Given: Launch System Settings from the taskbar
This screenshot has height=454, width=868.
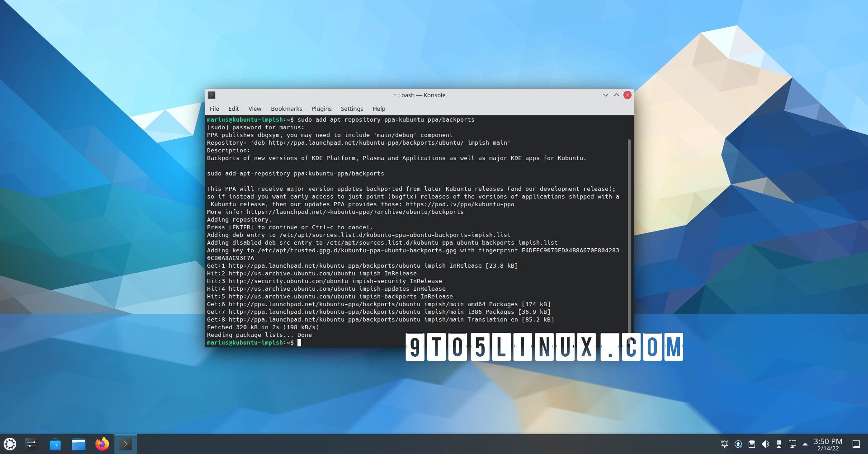Looking at the screenshot, I should pos(32,444).
